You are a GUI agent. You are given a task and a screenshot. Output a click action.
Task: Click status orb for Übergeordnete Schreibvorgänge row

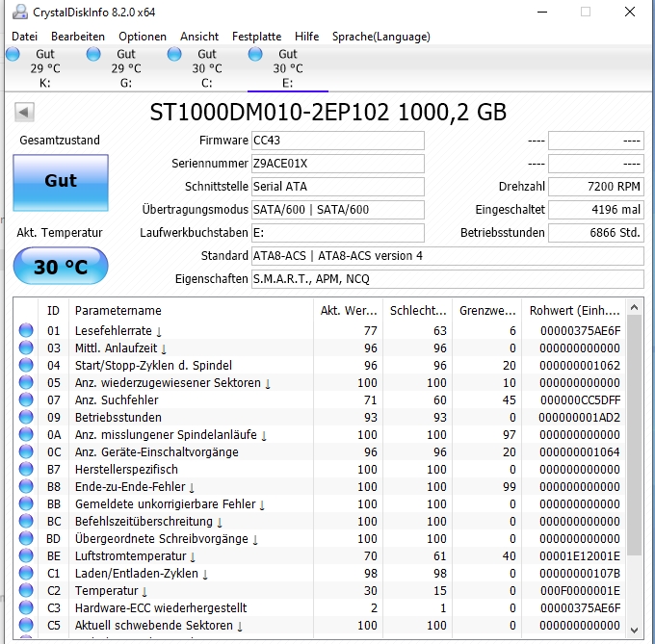[26, 538]
